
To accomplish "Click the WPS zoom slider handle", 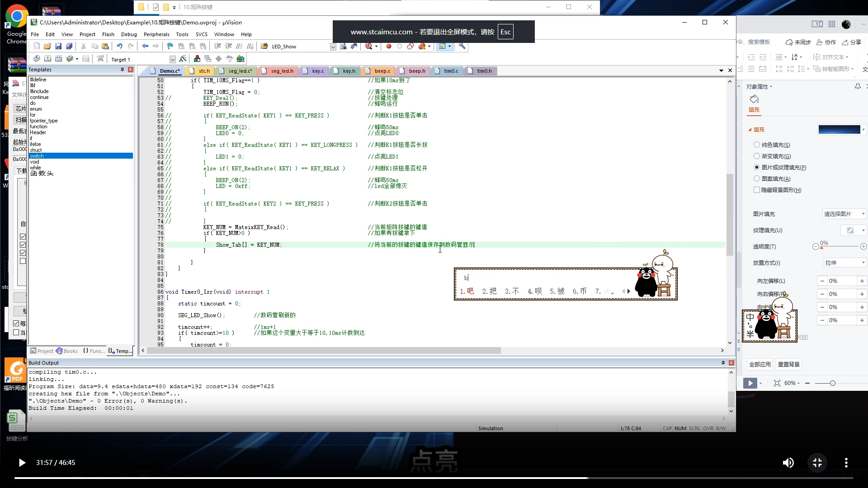I will 832,383.
